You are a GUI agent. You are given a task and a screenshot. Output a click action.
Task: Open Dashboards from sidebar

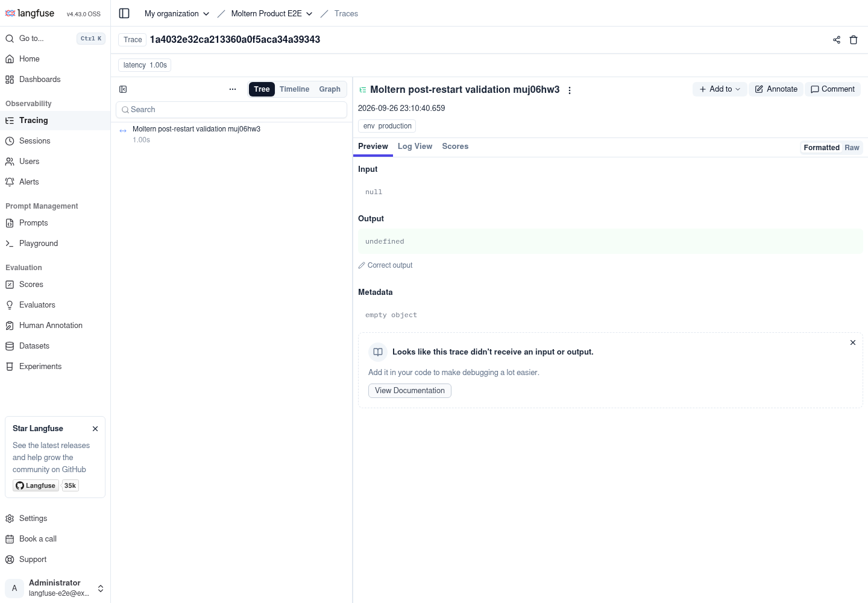[x=55, y=80]
